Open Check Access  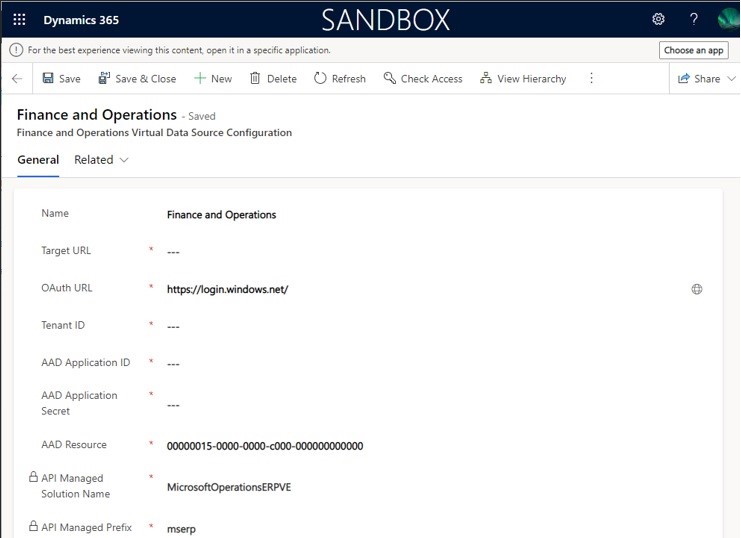tap(423, 78)
